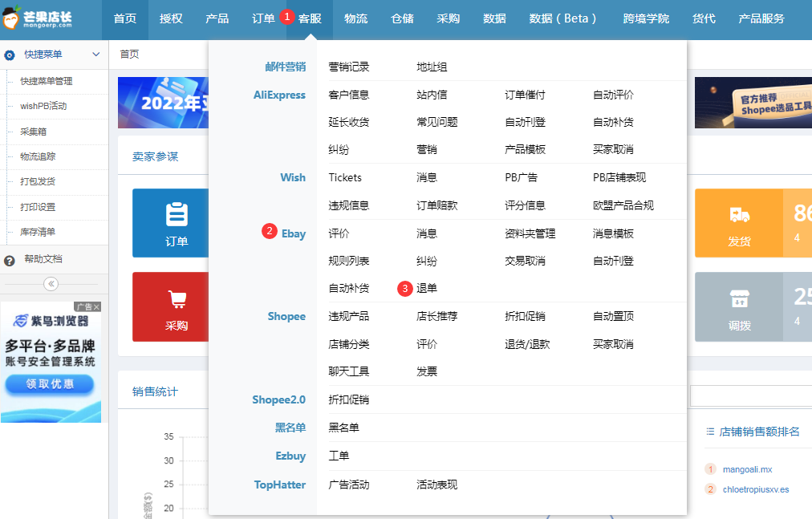This screenshot has width=812, height=519.
Task: Open AliExpress 自动评价
Action: [x=613, y=95]
